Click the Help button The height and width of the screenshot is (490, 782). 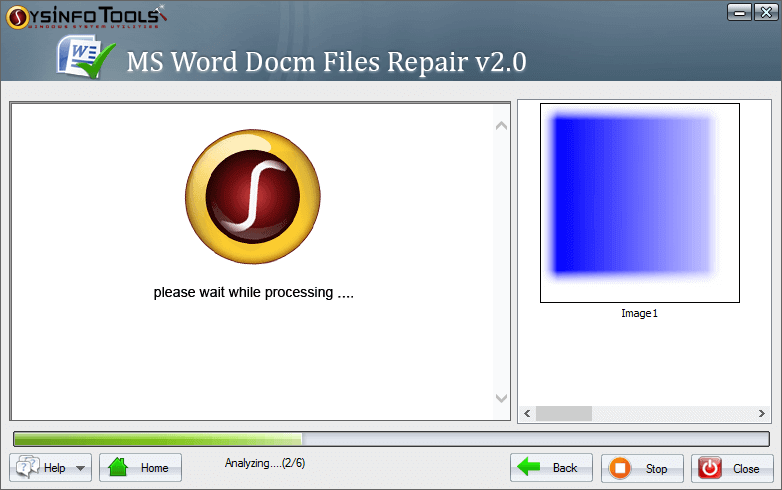(50, 468)
